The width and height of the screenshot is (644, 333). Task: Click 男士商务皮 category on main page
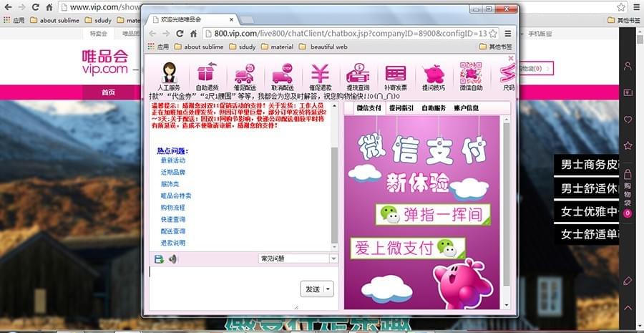click(587, 165)
